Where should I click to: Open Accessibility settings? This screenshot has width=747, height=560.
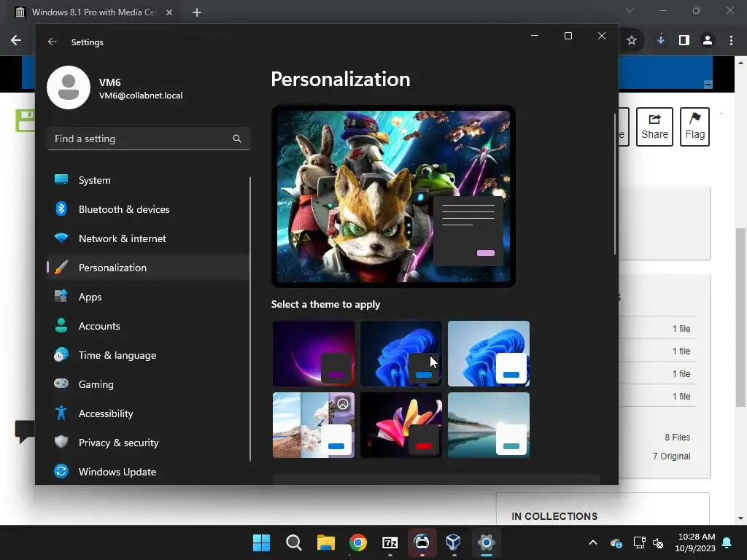(147, 413)
